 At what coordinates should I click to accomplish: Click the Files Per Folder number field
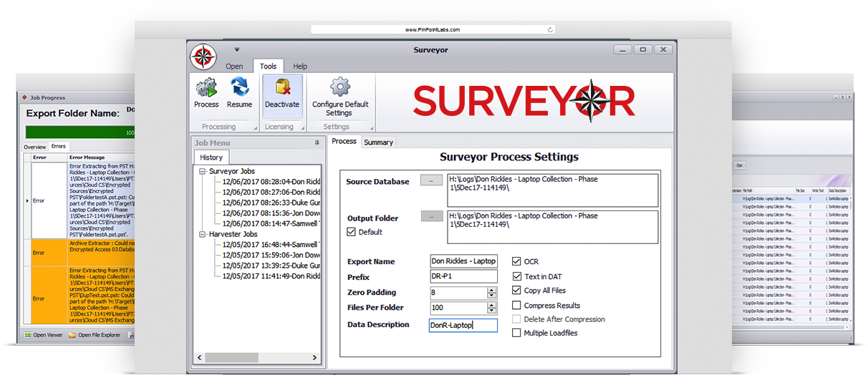pos(458,308)
